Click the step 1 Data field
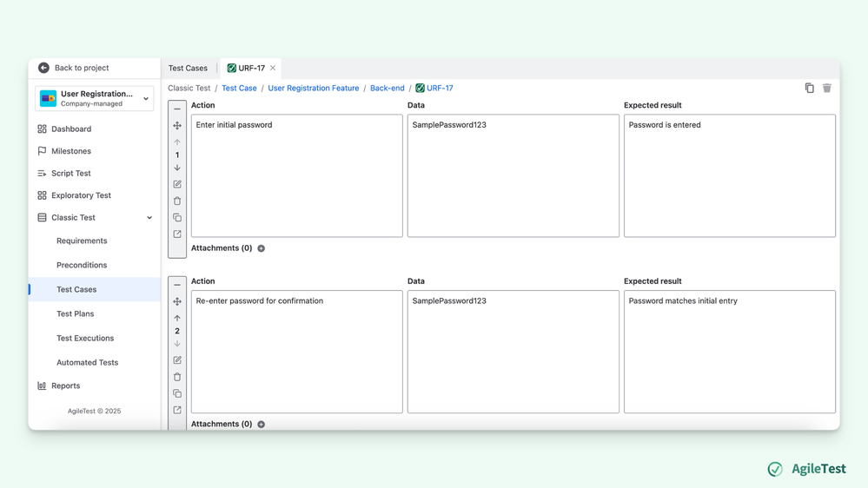The width and height of the screenshot is (868, 488). point(514,176)
